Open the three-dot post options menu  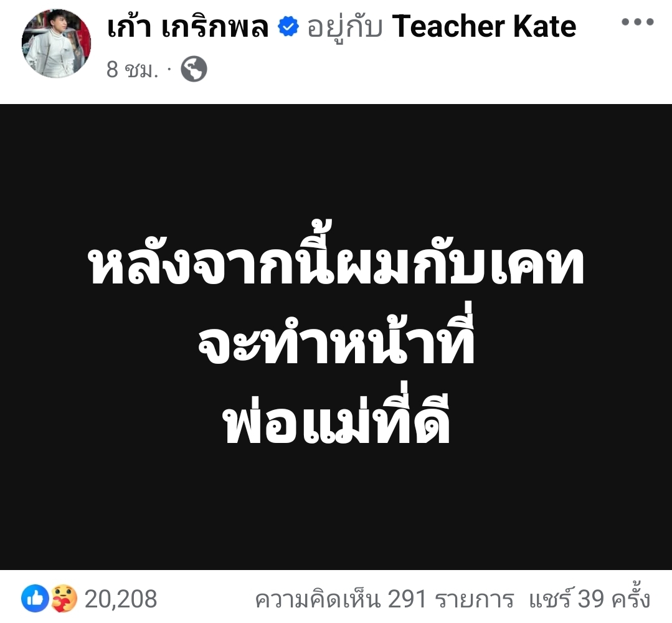coord(638,21)
